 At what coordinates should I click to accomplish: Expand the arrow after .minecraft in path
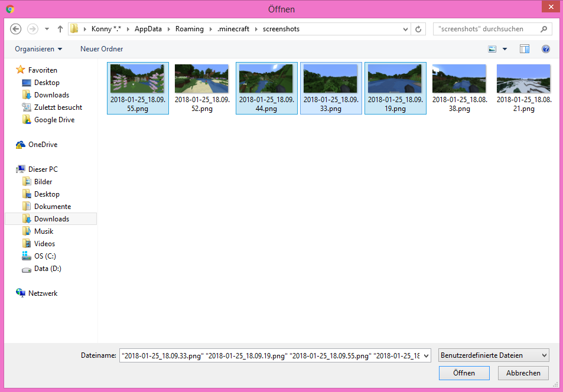pyautogui.click(x=256, y=29)
